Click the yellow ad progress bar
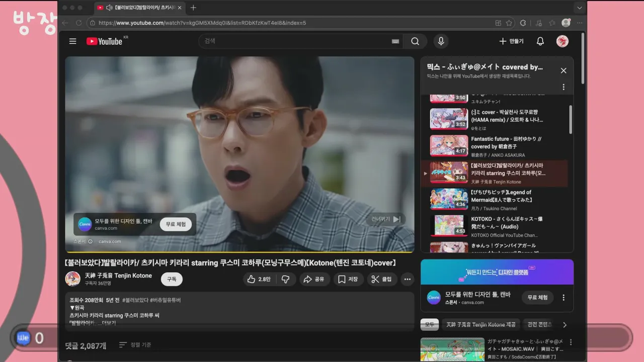 click(239, 251)
